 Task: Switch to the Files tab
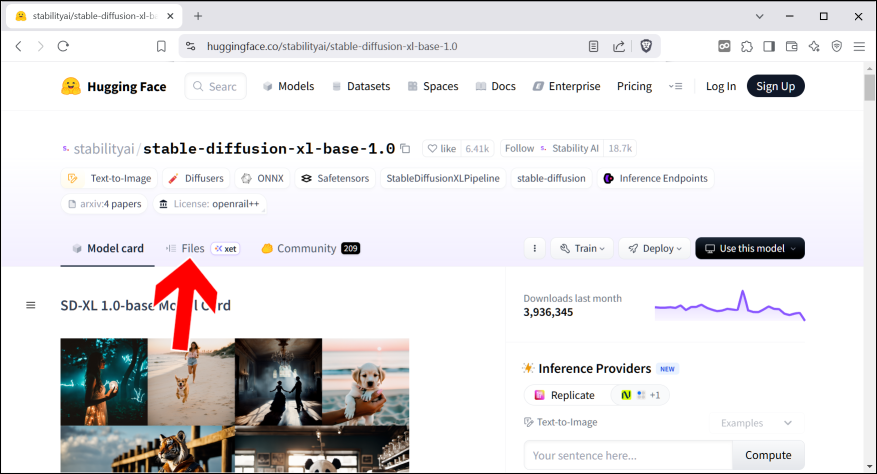pyautogui.click(x=185, y=248)
